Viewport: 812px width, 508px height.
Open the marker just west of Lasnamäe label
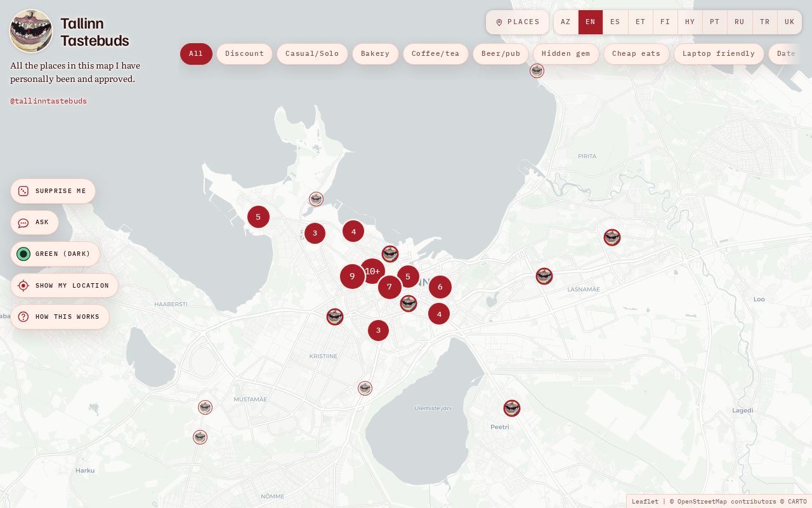pos(544,276)
